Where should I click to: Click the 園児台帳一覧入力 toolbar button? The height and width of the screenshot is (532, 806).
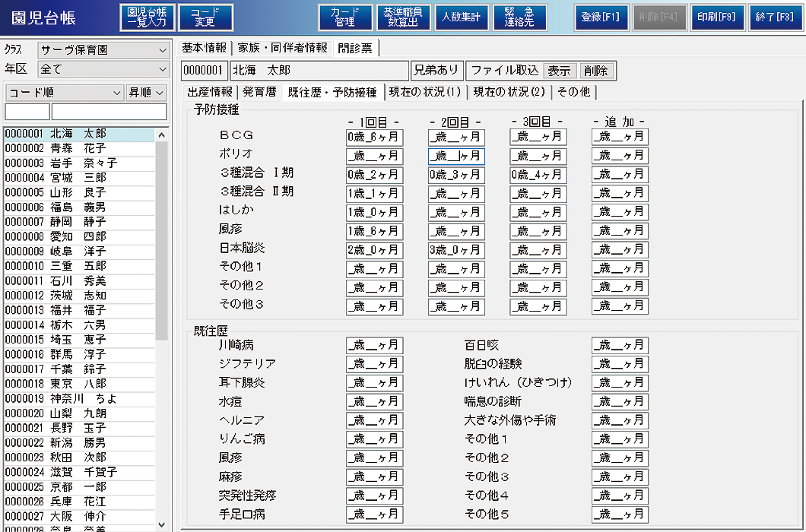[x=147, y=17]
